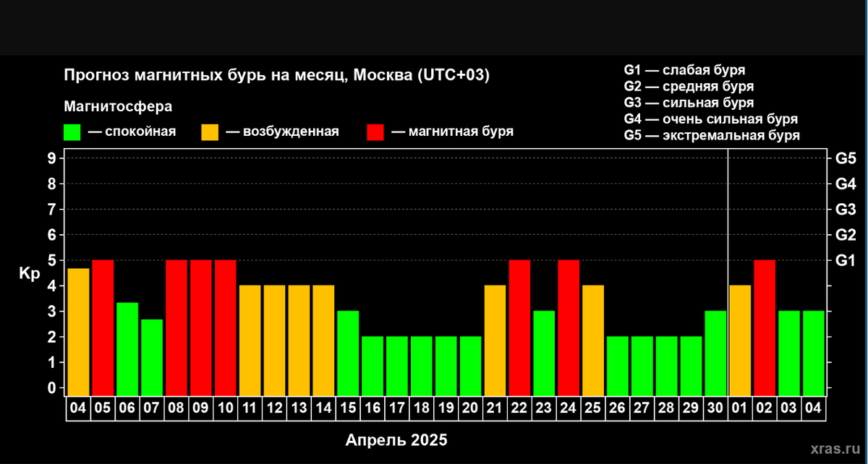Click the red bar for April 05
The height and width of the screenshot is (464, 868).
(x=103, y=327)
